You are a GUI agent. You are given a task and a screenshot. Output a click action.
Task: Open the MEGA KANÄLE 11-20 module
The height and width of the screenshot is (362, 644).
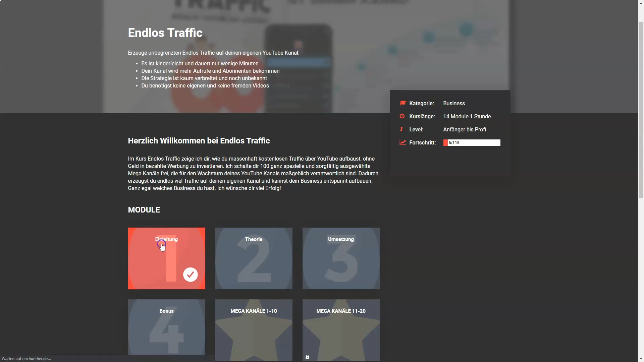coord(341,330)
